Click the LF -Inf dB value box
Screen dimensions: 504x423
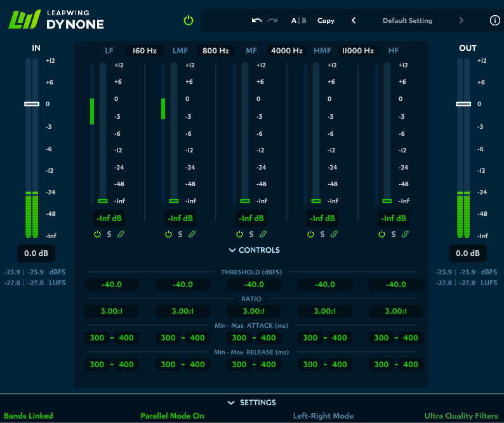109,218
